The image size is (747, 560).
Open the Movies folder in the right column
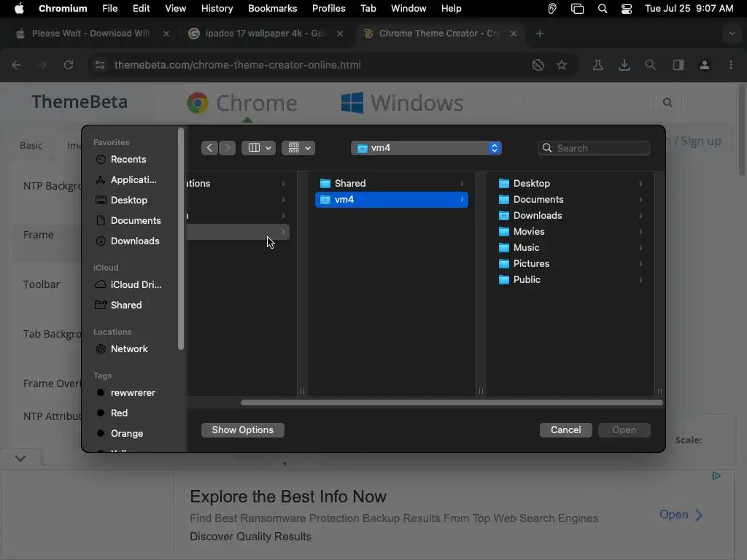(x=570, y=231)
